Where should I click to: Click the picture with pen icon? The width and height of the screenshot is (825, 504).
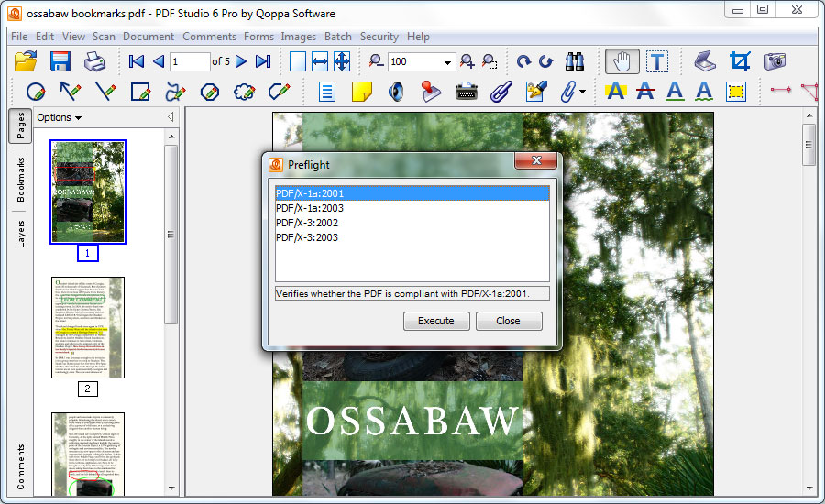click(535, 92)
